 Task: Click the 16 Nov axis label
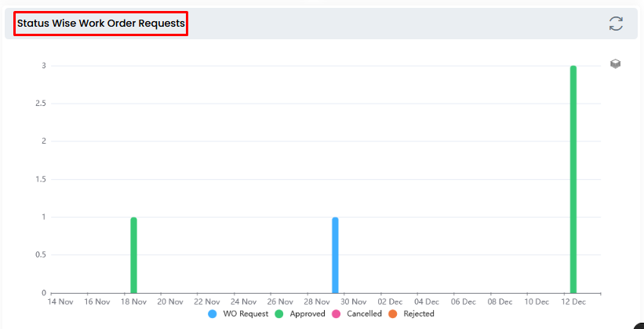point(97,302)
